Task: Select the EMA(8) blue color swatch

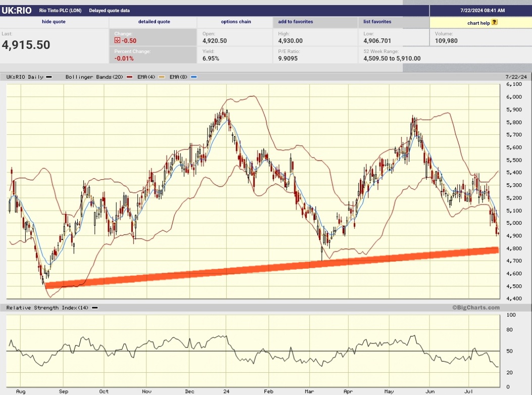Action: (x=192, y=77)
